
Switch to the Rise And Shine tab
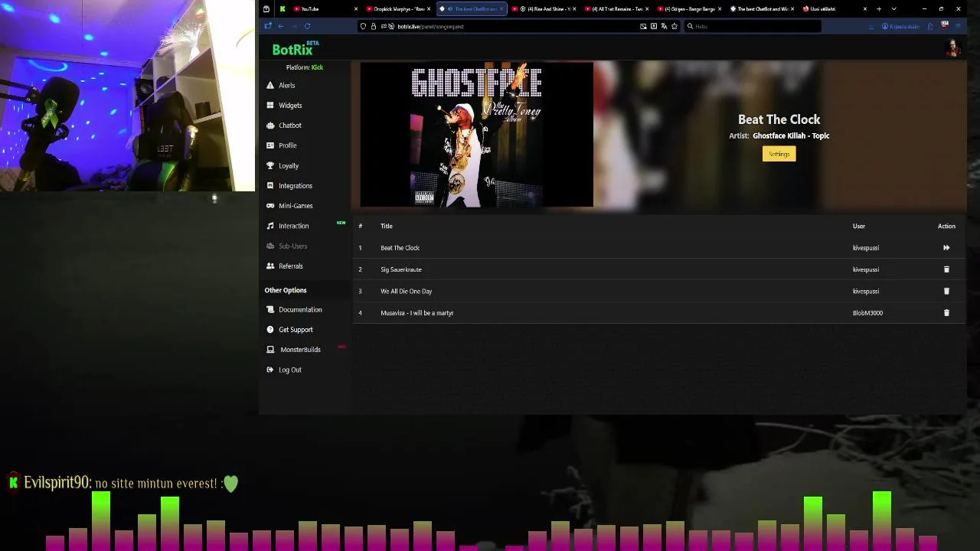point(544,9)
